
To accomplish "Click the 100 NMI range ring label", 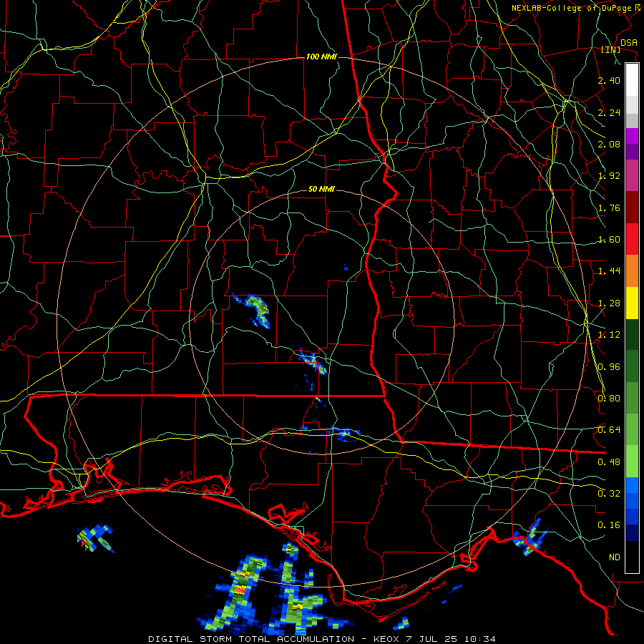I will click(x=321, y=57).
